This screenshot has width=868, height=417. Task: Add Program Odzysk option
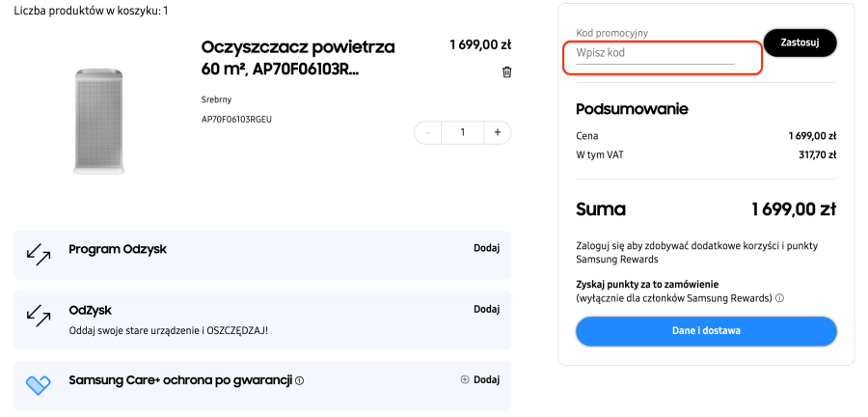coord(487,248)
